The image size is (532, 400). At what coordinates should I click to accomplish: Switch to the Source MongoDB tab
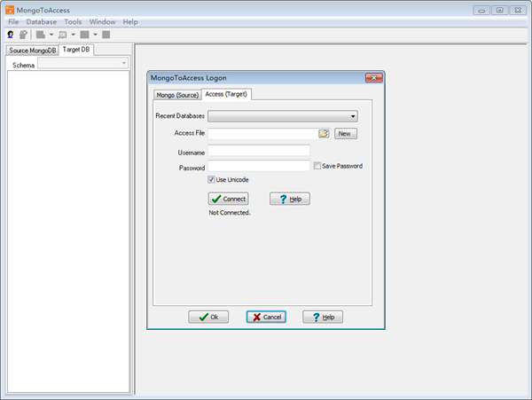[x=32, y=51]
